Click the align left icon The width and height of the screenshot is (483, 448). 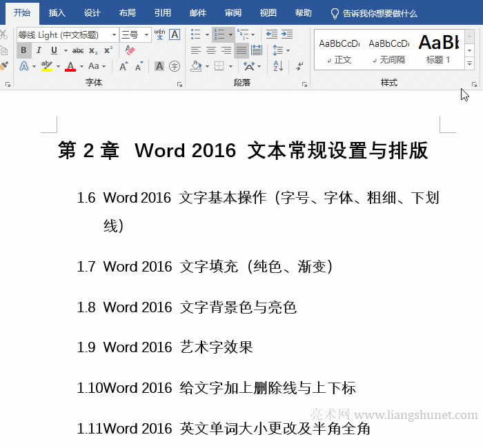pyautogui.click(x=196, y=50)
